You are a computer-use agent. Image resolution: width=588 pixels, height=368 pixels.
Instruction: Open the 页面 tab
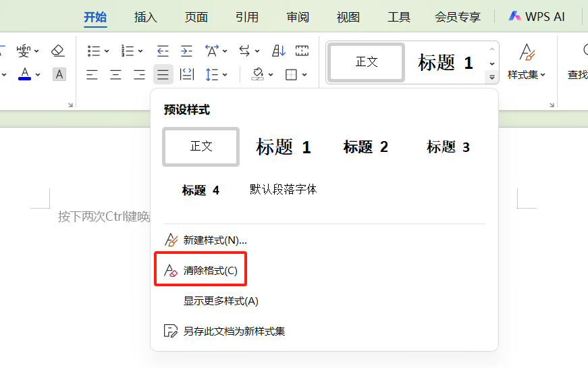(196, 17)
